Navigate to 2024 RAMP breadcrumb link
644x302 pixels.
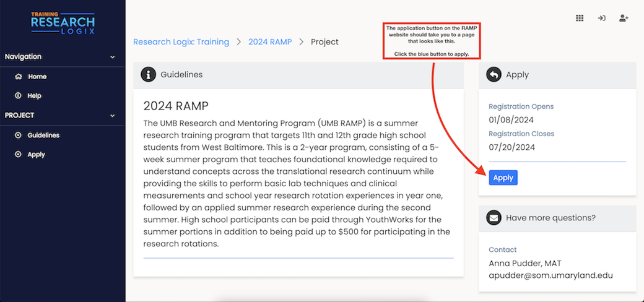270,42
